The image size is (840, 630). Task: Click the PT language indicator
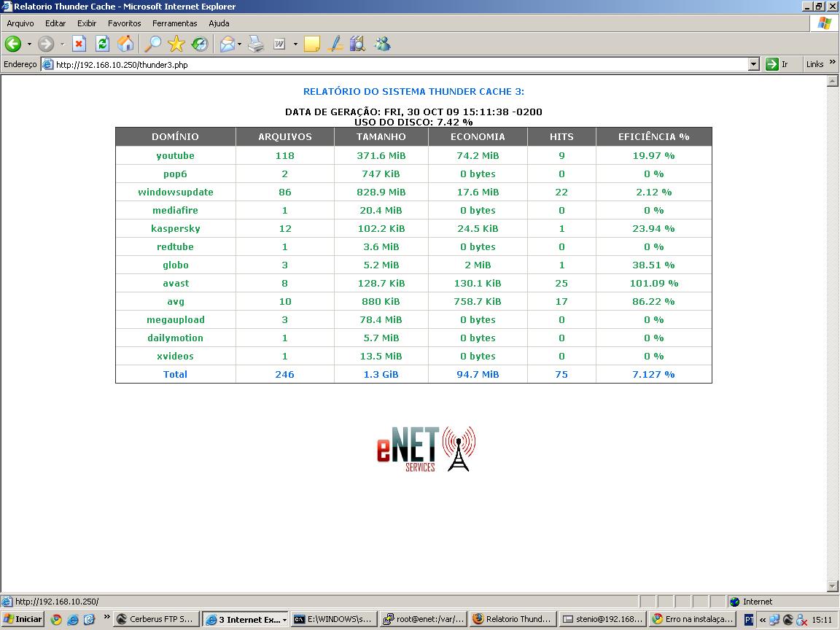[749, 620]
